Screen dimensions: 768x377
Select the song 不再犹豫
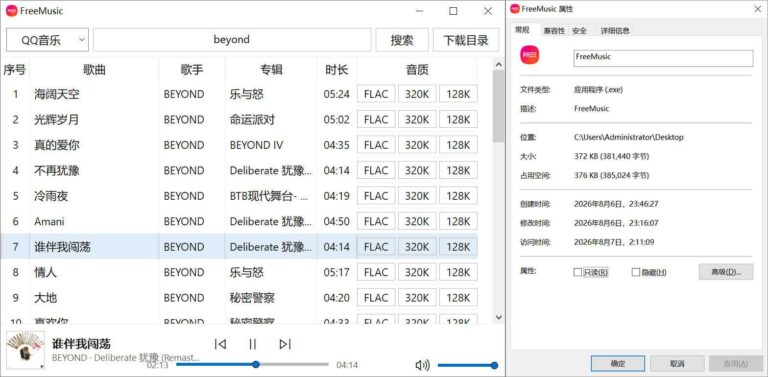(x=57, y=170)
